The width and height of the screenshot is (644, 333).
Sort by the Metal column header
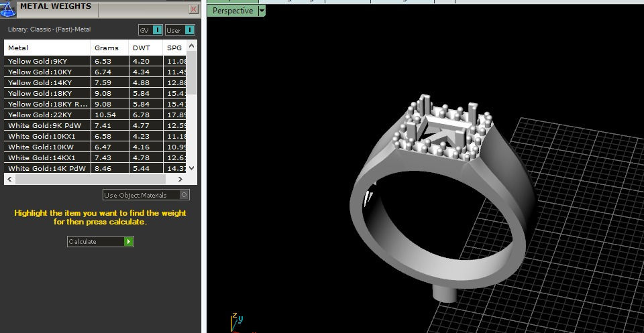(47, 48)
